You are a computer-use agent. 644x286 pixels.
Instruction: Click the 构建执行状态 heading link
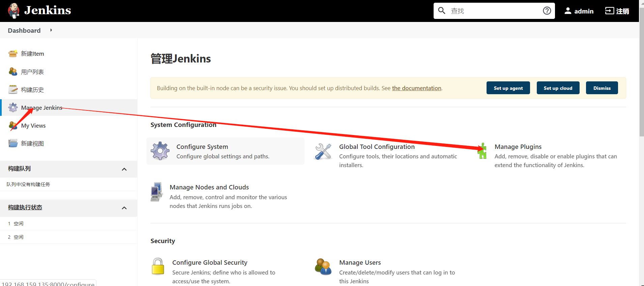coord(25,207)
